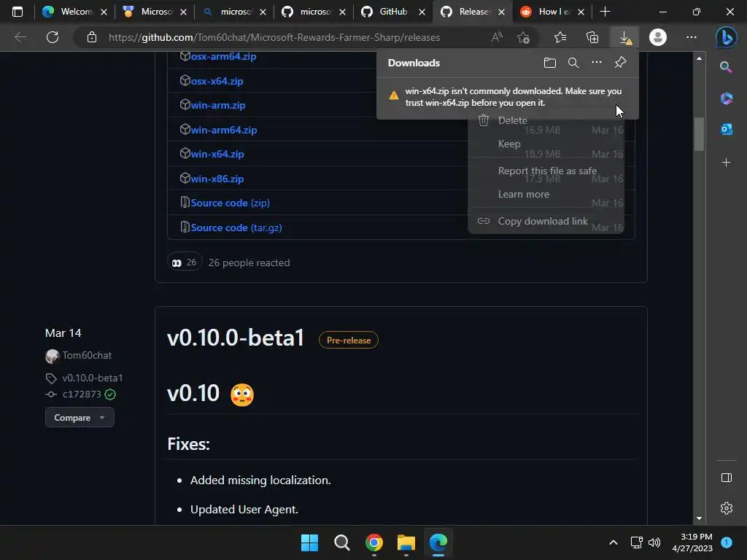Download osx-x64.zip asset
The width and height of the screenshot is (747, 560).
[x=217, y=81]
